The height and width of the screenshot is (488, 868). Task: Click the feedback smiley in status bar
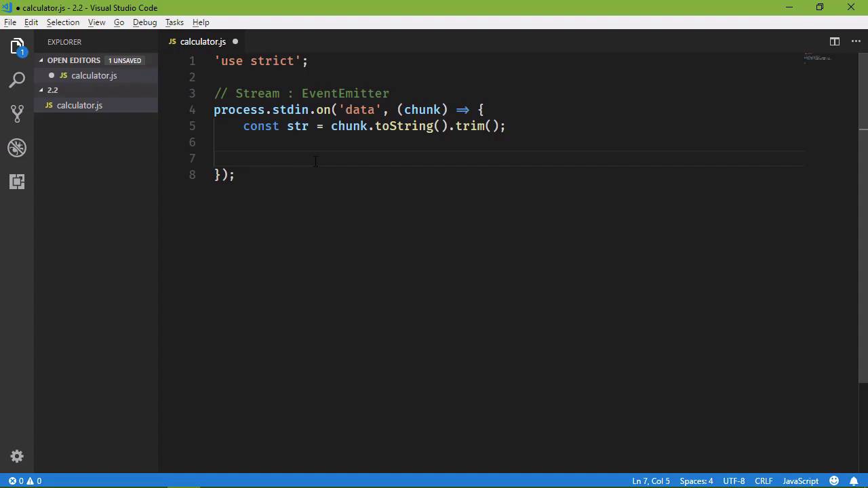835,481
